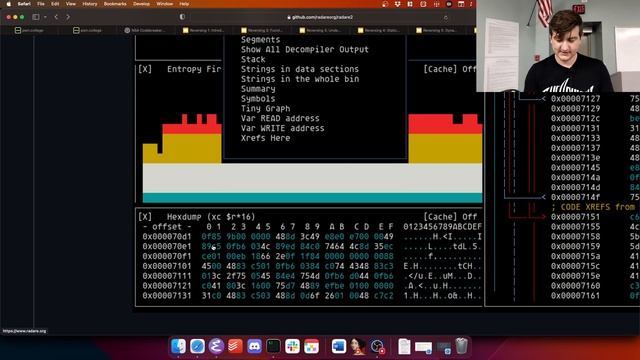Go back with Safari's back arrow
The height and width of the screenshot is (360, 640).
tap(56, 17)
